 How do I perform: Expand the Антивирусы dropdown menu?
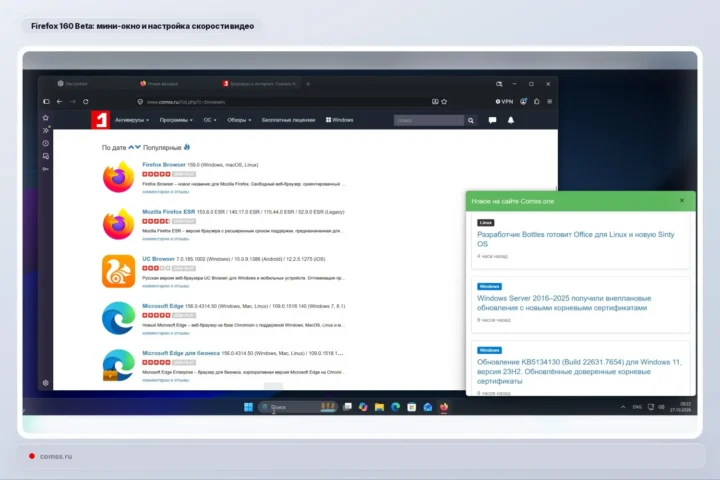tap(132, 120)
